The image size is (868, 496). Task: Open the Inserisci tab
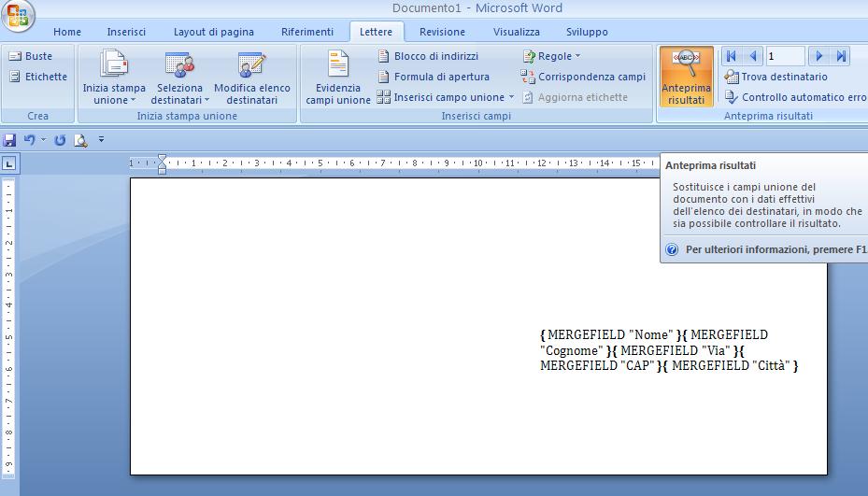click(x=126, y=32)
